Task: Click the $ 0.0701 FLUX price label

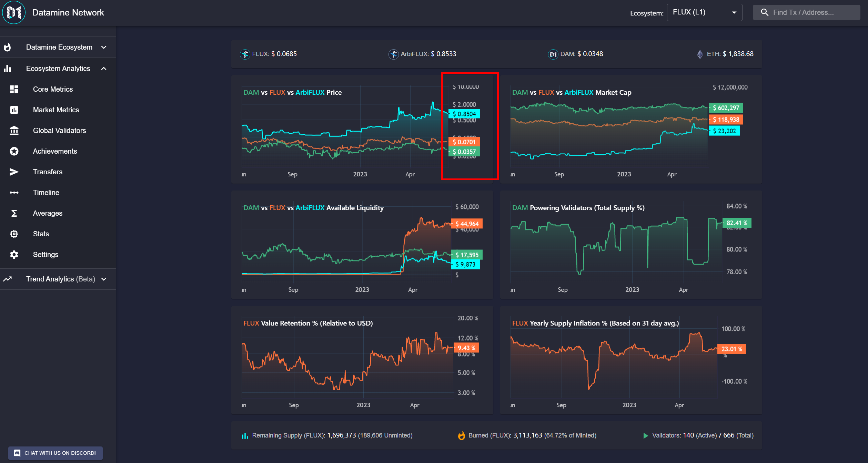Action: coord(464,142)
